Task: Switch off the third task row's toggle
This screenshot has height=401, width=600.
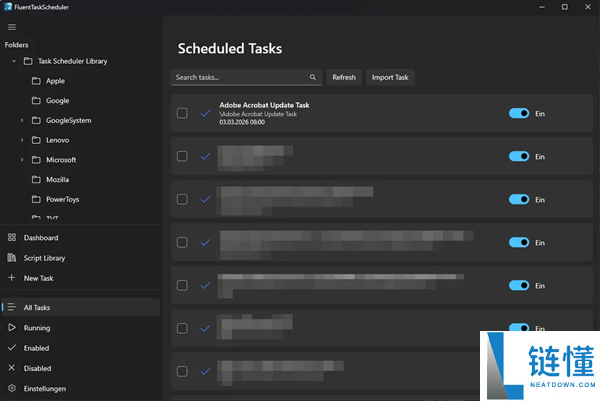Action: coord(519,199)
